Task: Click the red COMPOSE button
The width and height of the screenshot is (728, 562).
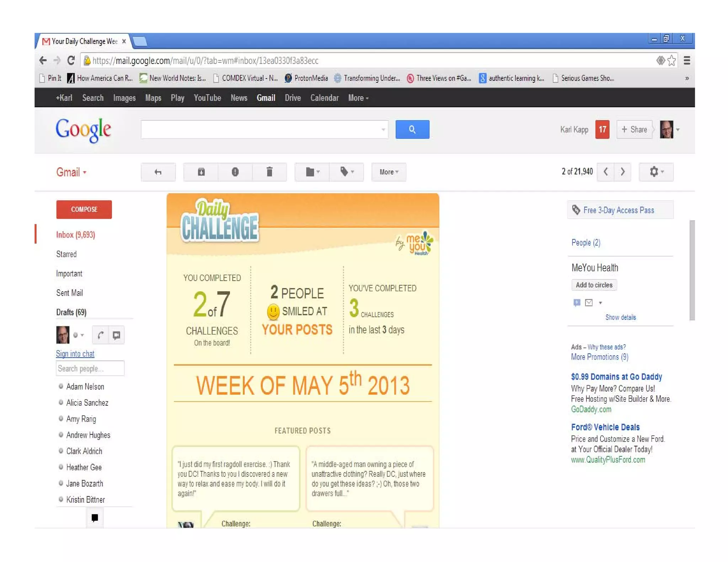Action: coord(84,209)
